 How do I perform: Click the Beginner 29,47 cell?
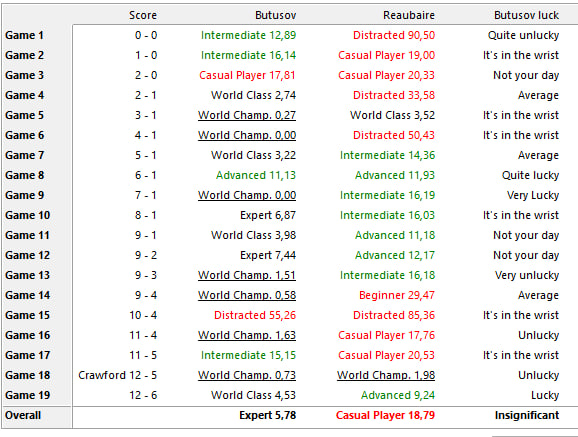(x=397, y=295)
